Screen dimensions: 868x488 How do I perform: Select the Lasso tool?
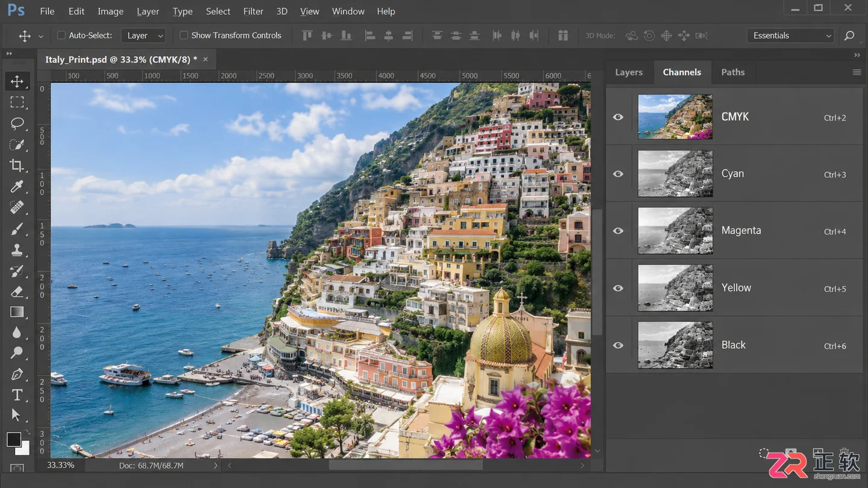click(17, 124)
